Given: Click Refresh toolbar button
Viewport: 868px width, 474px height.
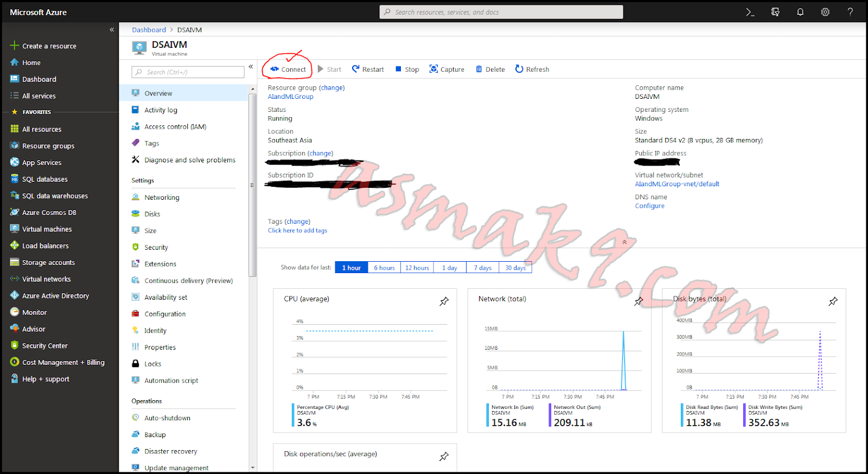Looking at the screenshot, I should coord(532,69).
